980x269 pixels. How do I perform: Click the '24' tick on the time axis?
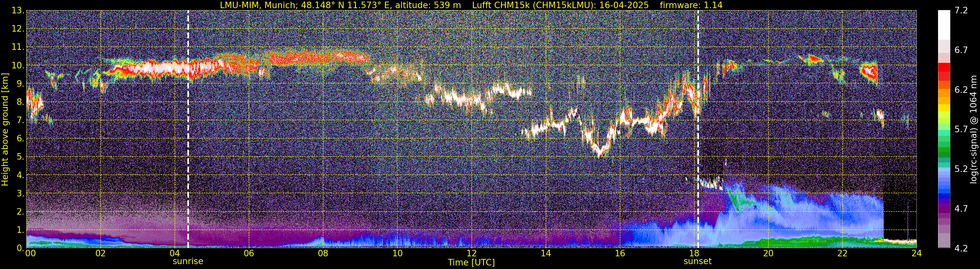coord(917,253)
